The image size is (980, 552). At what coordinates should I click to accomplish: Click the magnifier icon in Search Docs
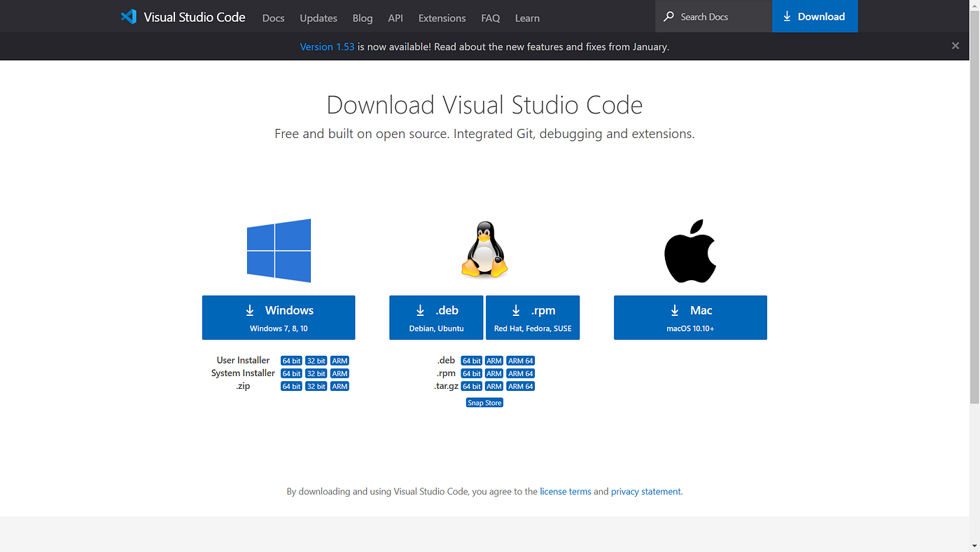668,16
